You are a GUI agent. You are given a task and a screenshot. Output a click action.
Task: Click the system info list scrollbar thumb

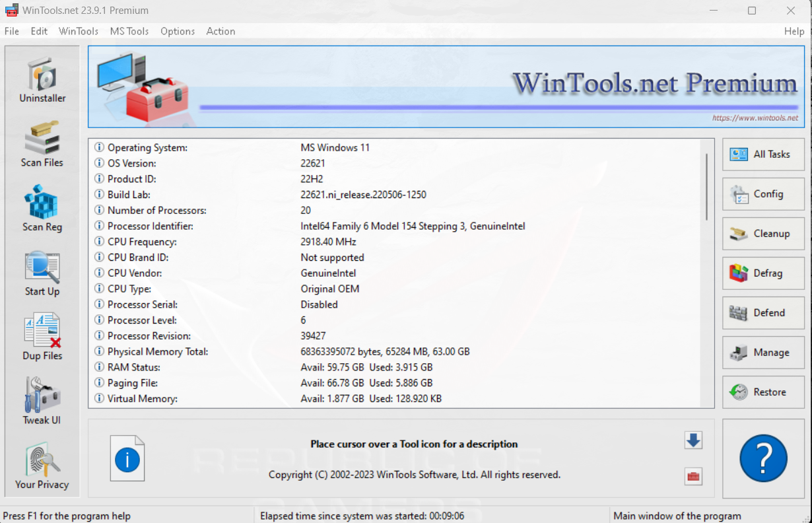click(x=707, y=187)
